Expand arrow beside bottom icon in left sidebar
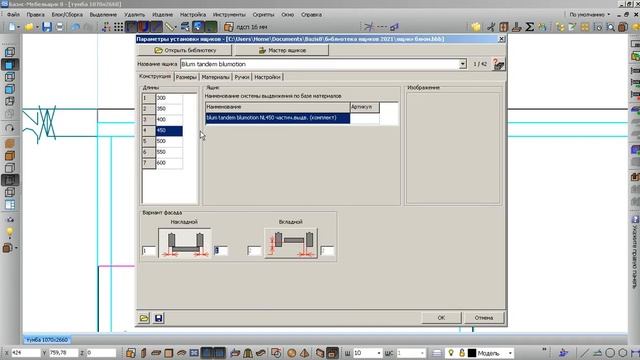The height and width of the screenshot is (360, 640). coord(16,248)
